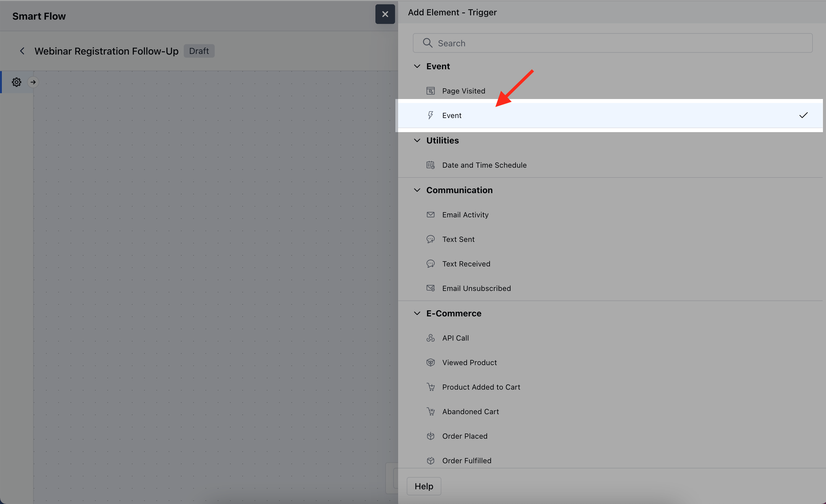Screen dimensions: 826x504
Task: Click the arrow button to expand the sidebar
Action: (x=33, y=82)
